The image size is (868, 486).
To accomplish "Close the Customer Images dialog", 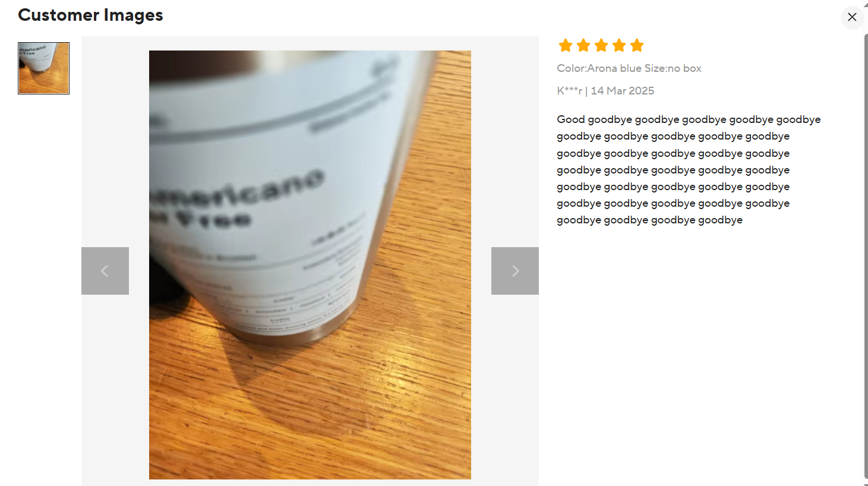I will 852,17.
